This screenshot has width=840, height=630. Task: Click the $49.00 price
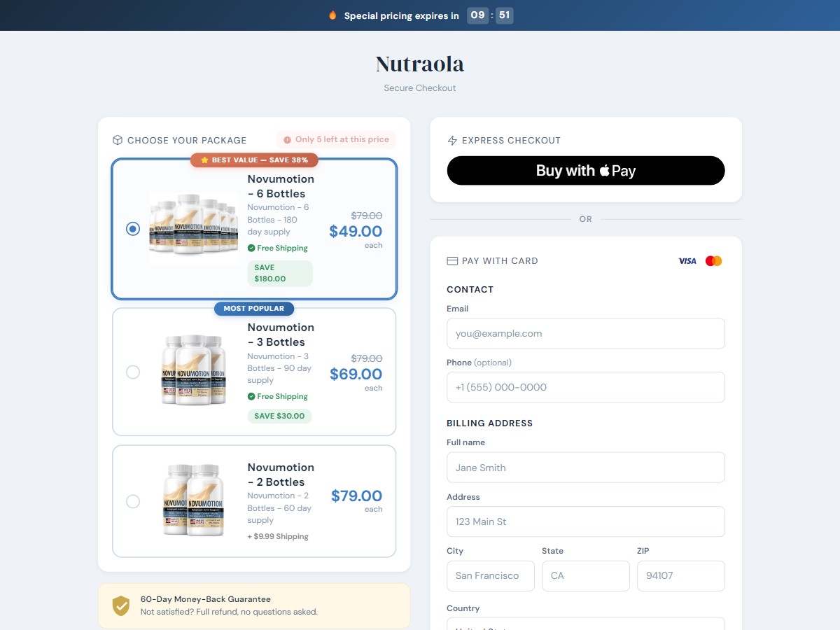356,232
